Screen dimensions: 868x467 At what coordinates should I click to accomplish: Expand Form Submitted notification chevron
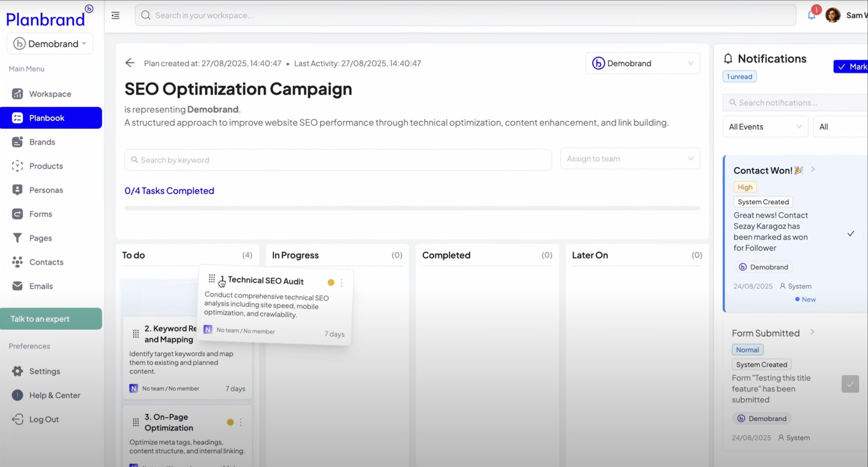[x=812, y=332]
